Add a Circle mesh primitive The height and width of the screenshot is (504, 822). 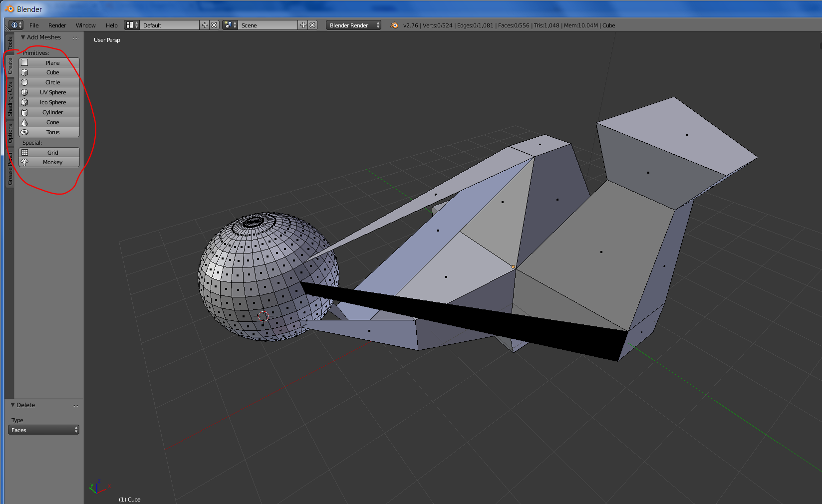pos(49,82)
